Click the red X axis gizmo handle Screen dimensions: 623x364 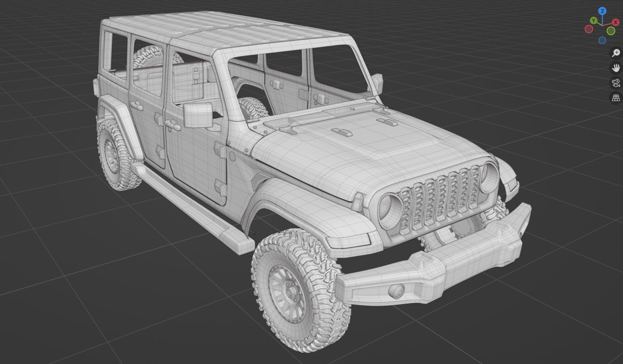[615, 22]
